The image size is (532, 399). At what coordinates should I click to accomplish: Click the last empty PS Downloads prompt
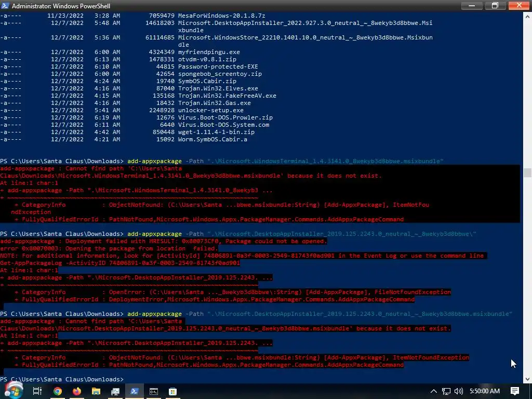pyautogui.click(x=62, y=379)
